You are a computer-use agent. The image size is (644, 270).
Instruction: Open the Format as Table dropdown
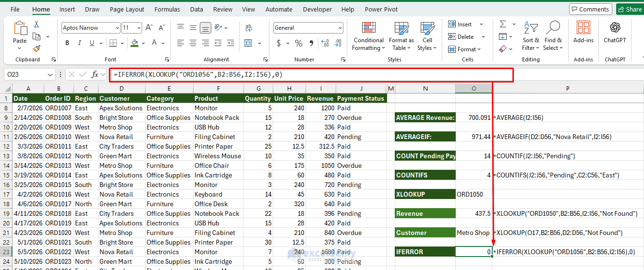point(401,36)
